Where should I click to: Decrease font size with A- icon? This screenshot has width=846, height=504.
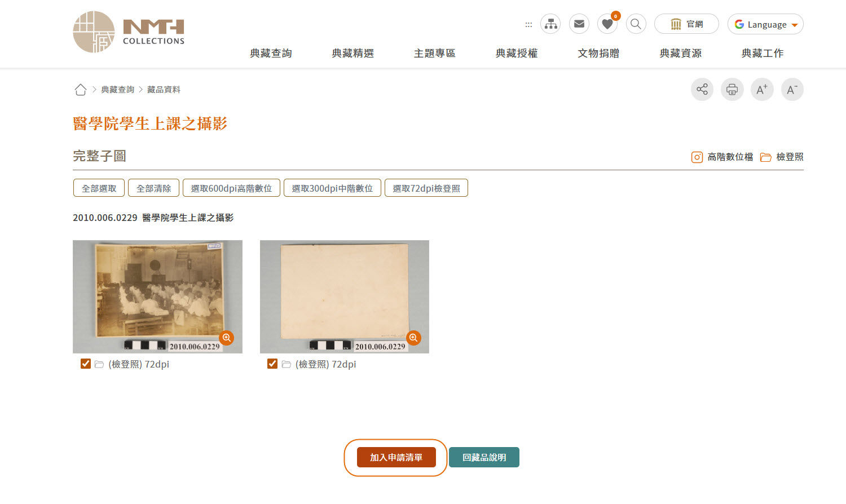pyautogui.click(x=792, y=89)
